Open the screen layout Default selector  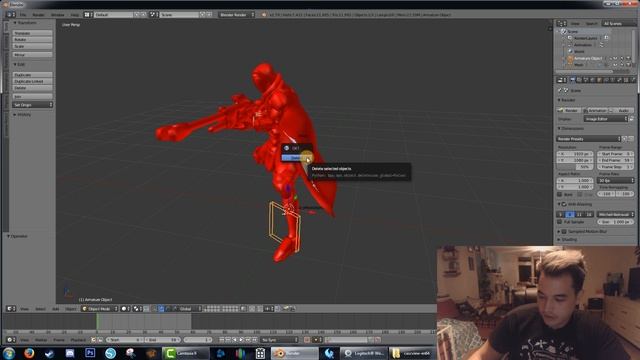tap(113, 15)
